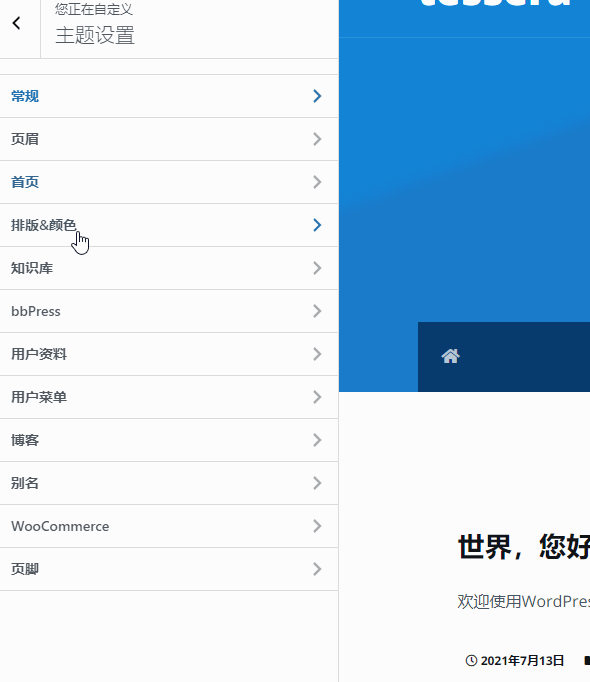Click the arrow icon for 博客
This screenshot has width=590, height=682.
pos(317,440)
